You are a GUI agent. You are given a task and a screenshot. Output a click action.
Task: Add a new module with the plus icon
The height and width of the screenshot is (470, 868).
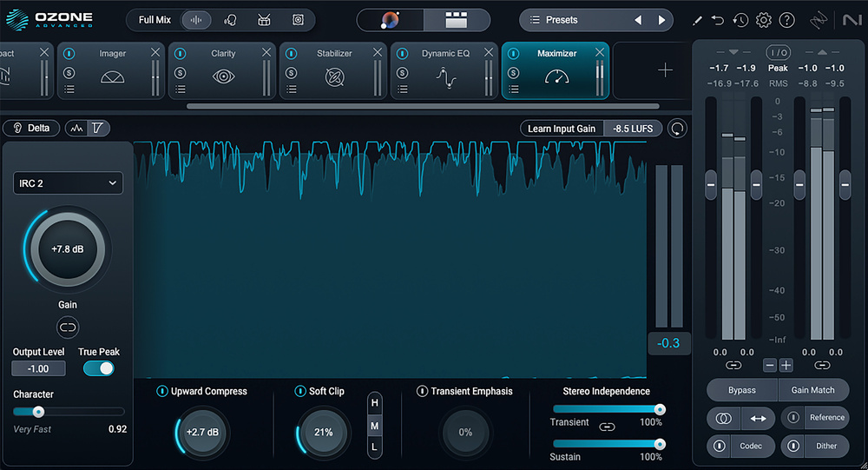click(x=665, y=70)
